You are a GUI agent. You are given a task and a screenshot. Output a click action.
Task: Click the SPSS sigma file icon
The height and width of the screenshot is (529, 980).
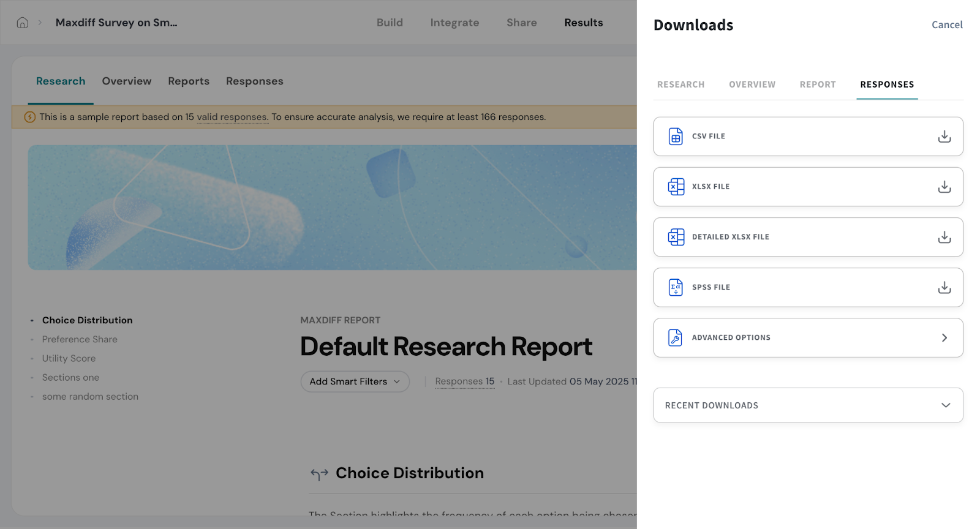pos(676,287)
